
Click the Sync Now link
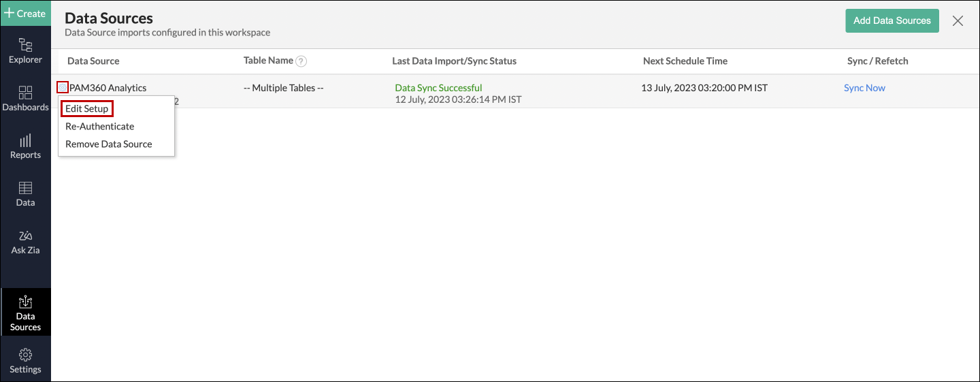864,88
